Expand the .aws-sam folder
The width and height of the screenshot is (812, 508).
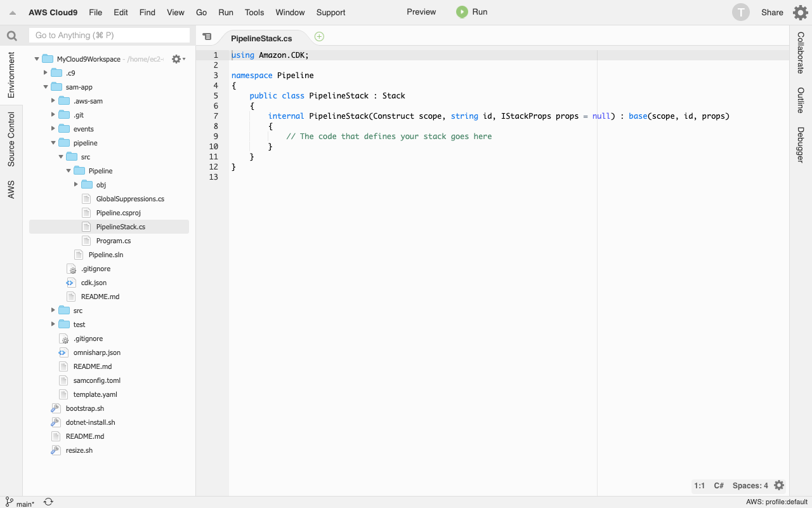(x=53, y=101)
